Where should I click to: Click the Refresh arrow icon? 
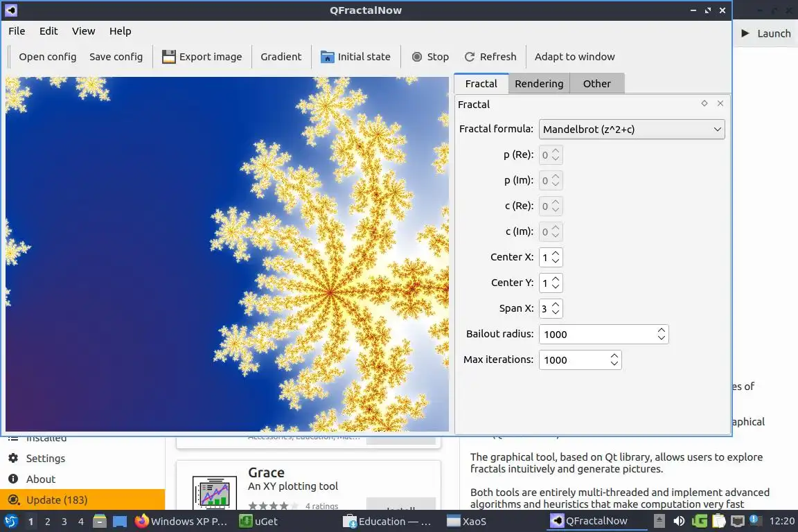pos(470,57)
